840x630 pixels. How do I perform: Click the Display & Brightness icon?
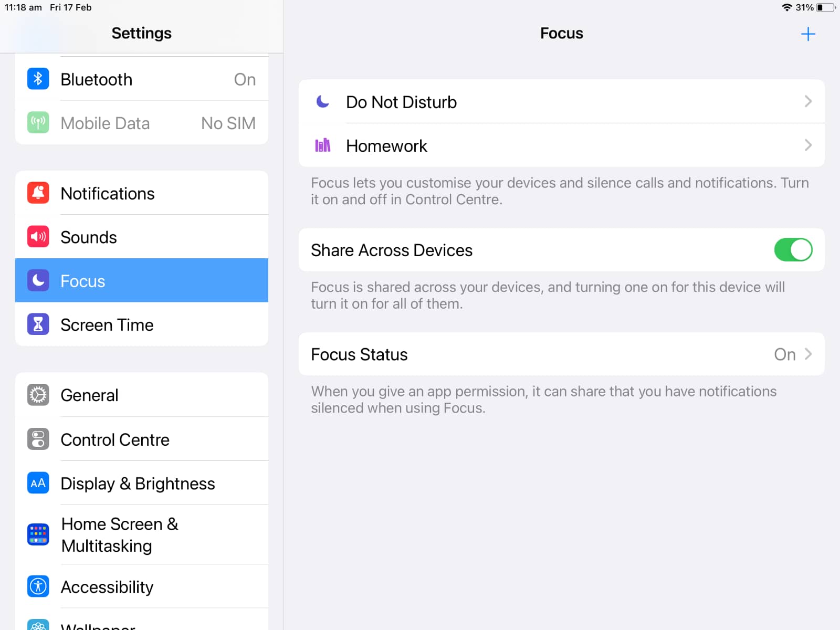tap(37, 483)
